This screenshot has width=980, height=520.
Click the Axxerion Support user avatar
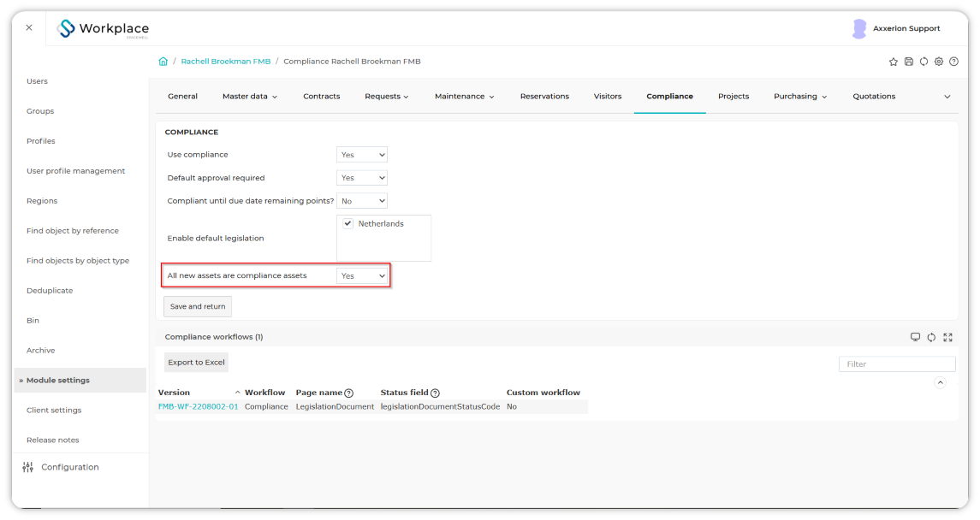point(859,29)
